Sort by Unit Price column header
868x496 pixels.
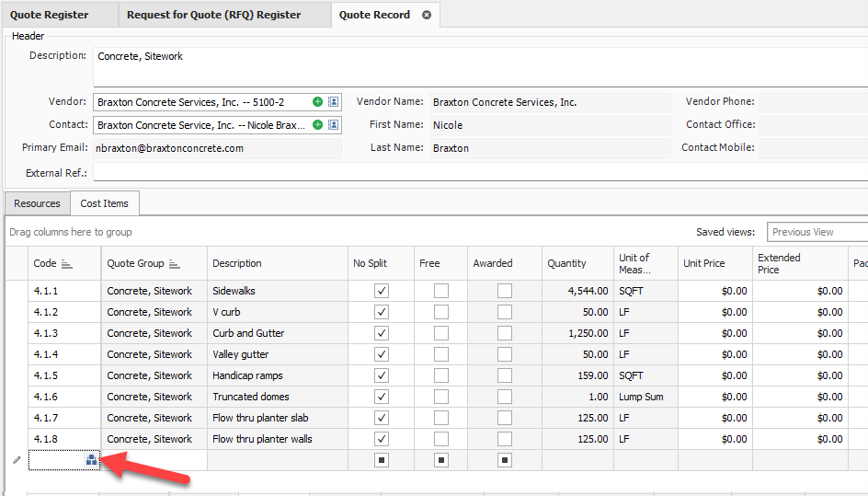714,263
